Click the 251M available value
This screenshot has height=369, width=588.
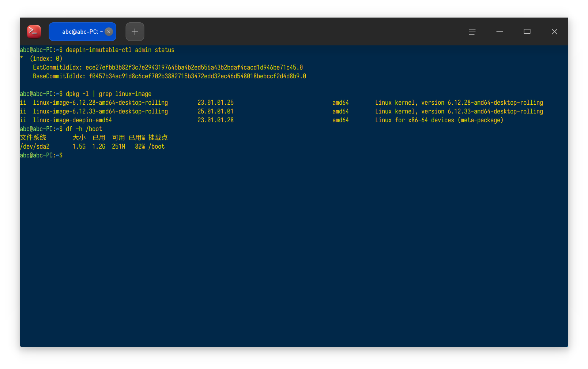[x=118, y=146]
